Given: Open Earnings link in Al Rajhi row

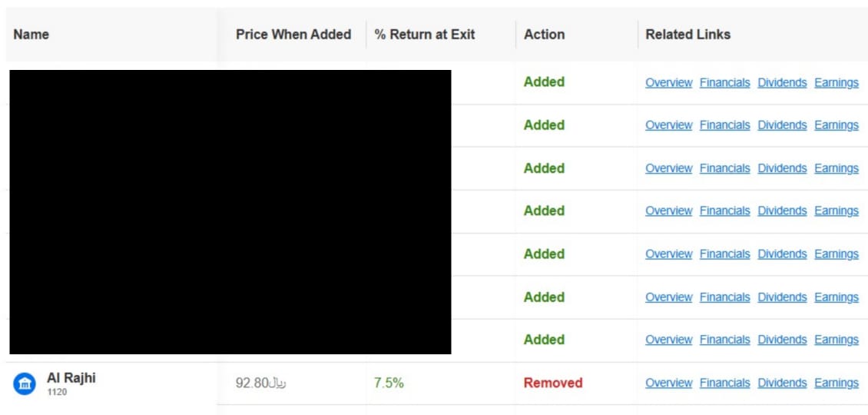Looking at the screenshot, I should (837, 383).
